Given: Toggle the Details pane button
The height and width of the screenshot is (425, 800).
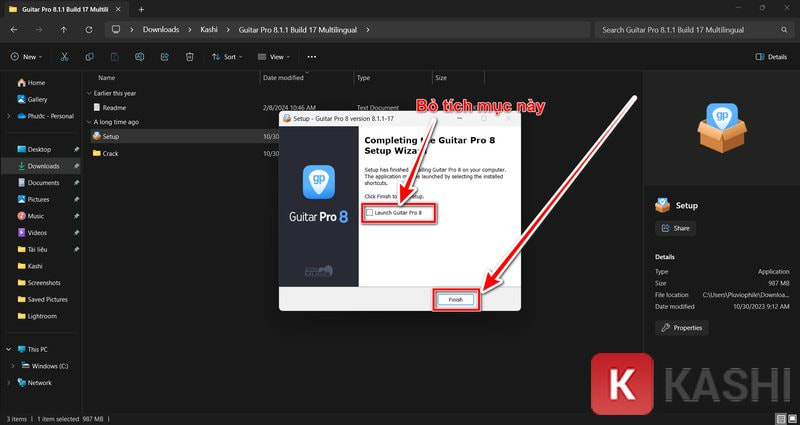Looking at the screenshot, I should click(x=770, y=57).
